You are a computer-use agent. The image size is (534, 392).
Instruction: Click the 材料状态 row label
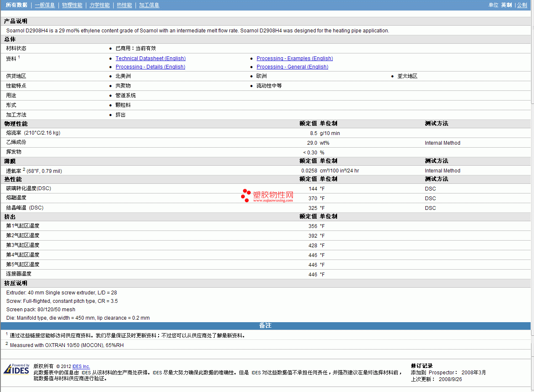point(16,48)
